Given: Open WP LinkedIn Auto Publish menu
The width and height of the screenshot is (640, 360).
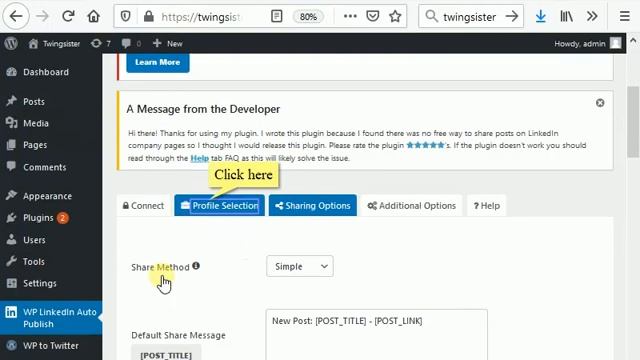Looking at the screenshot, I should point(51,318).
